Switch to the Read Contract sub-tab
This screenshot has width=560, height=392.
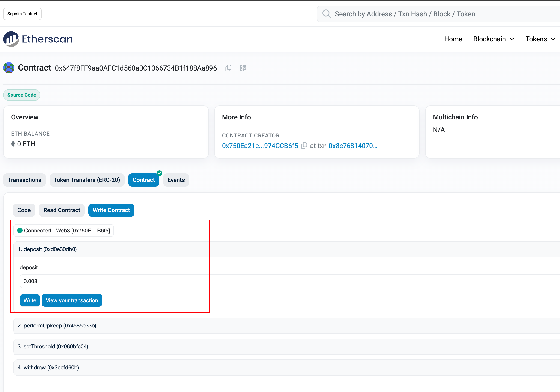62,210
